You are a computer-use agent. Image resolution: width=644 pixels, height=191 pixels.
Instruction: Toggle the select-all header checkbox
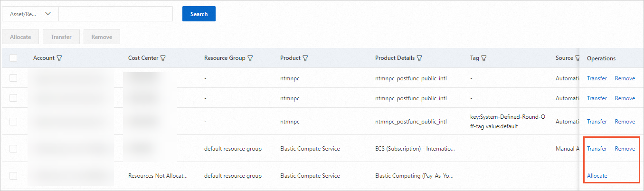point(13,58)
